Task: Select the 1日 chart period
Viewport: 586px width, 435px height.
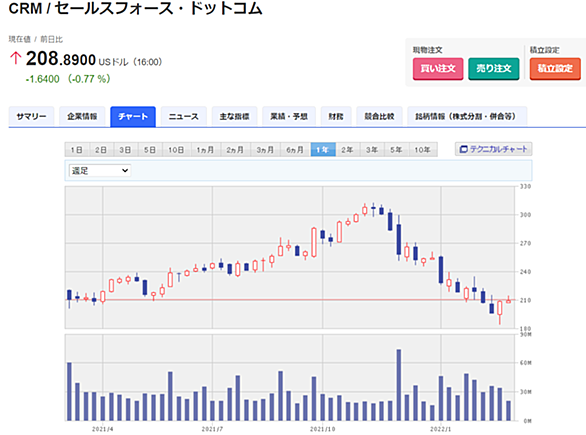Action: point(77,150)
